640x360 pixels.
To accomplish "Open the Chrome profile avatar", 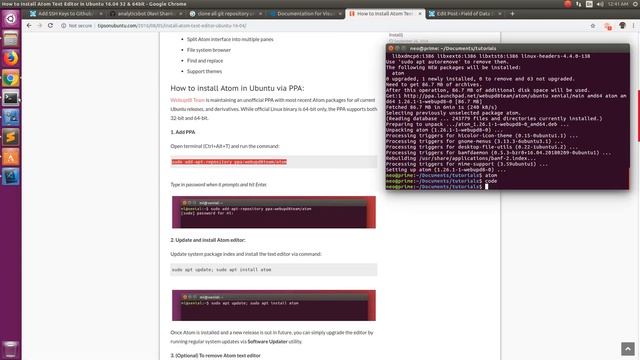I will coord(622,26).
